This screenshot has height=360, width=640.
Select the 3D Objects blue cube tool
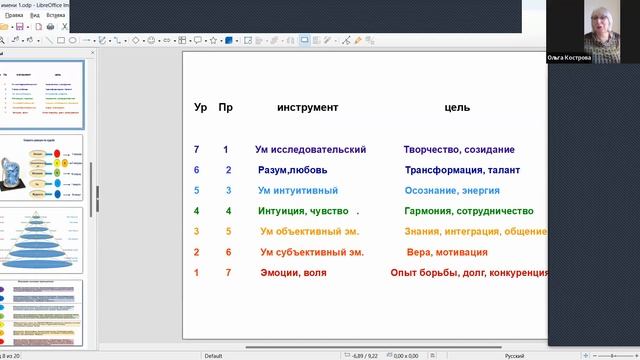click(x=229, y=40)
